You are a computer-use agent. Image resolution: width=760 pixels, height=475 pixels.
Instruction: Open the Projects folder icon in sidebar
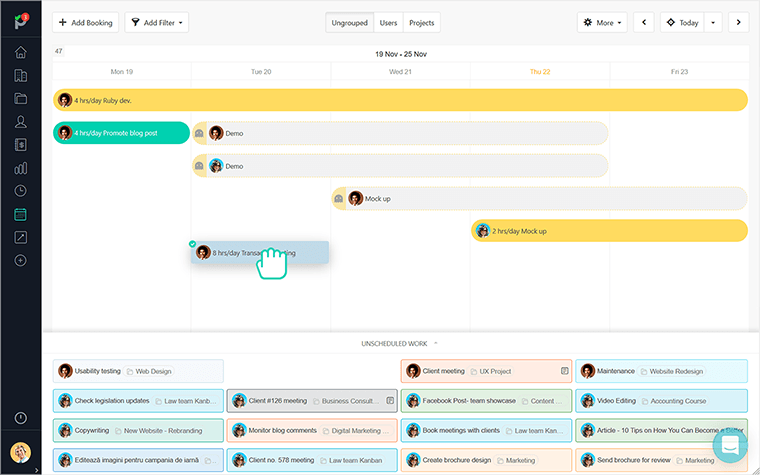(x=20, y=99)
